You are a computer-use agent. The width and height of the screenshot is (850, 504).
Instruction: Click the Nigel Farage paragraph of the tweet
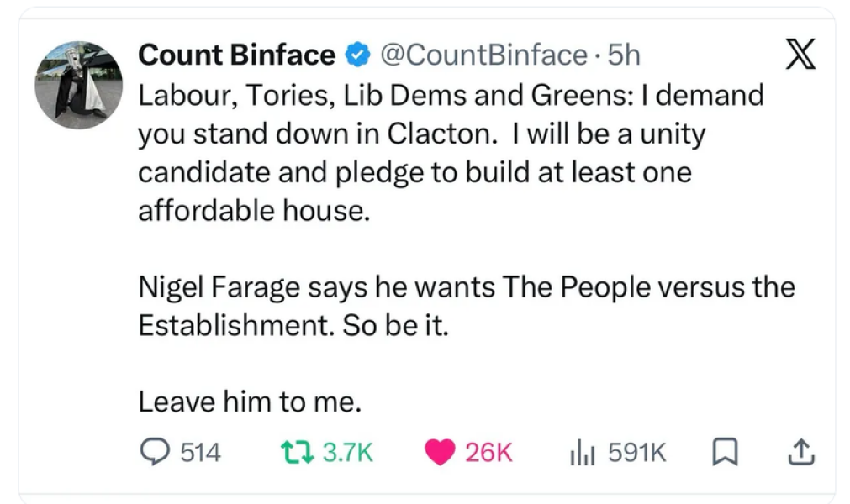[467, 306]
